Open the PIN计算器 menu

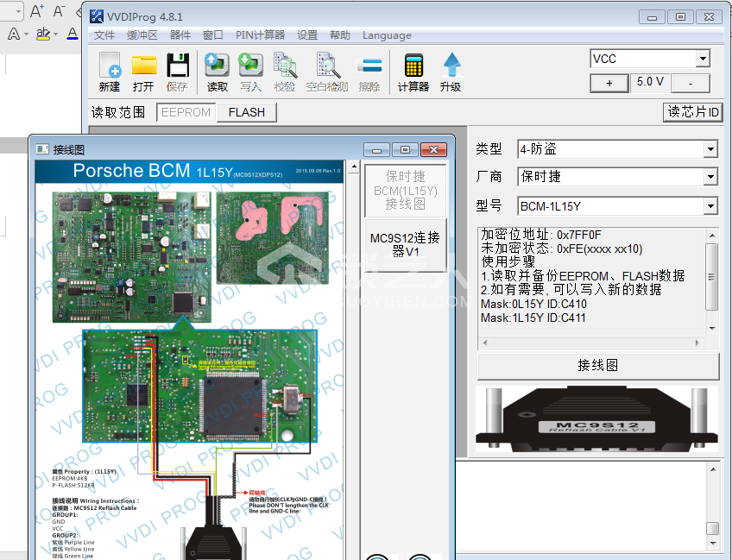click(260, 35)
